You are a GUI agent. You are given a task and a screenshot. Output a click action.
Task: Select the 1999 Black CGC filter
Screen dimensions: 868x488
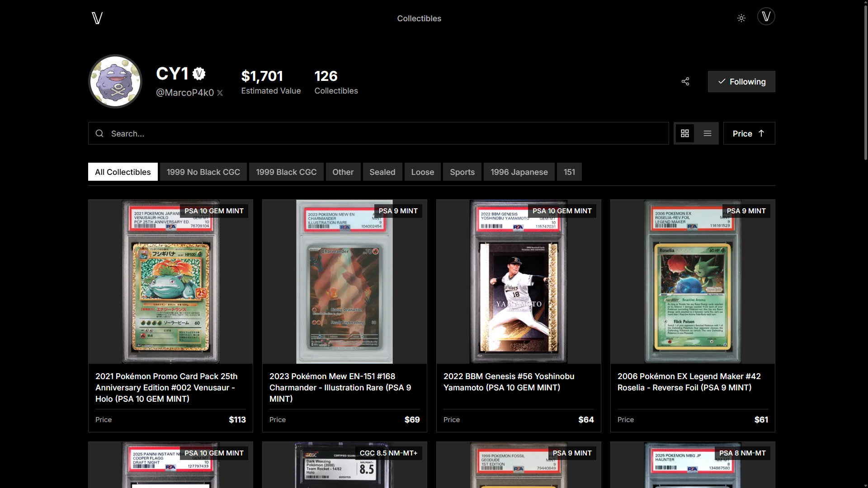tap(286, 172)
